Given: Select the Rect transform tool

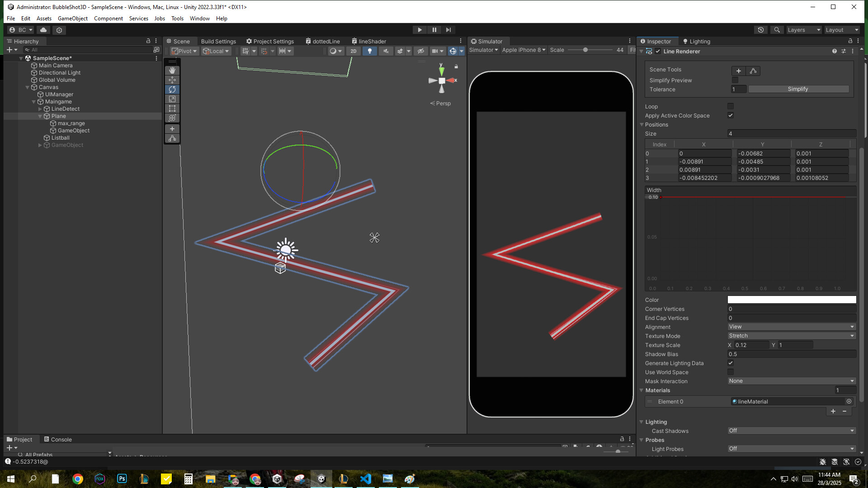Looking at the screenshot, I should pyautogui.click(x=172, y=108).
